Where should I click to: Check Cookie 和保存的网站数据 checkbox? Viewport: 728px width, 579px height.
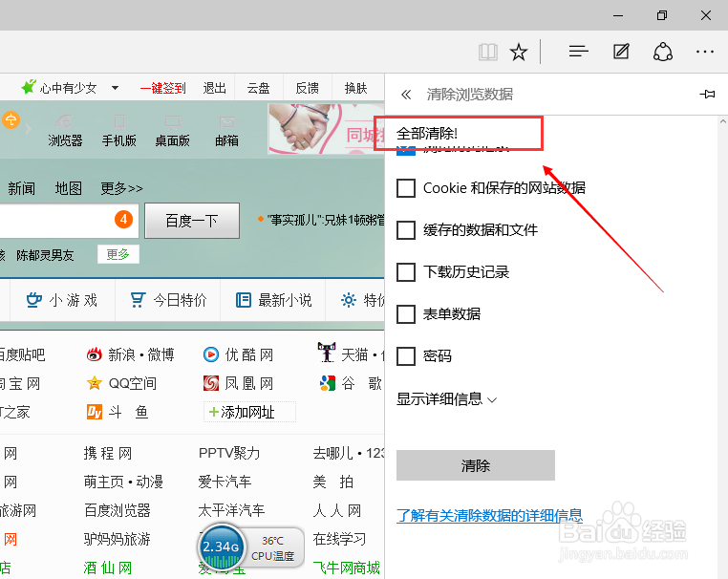406,188
